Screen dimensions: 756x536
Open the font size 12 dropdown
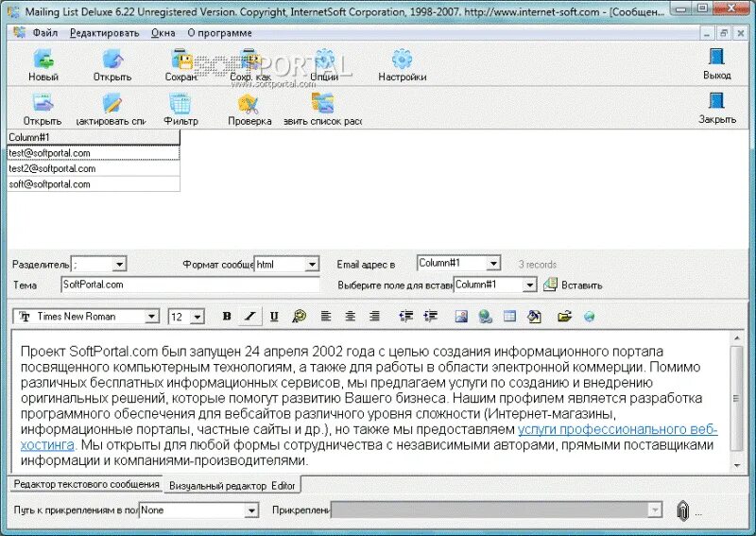(198, 317)
